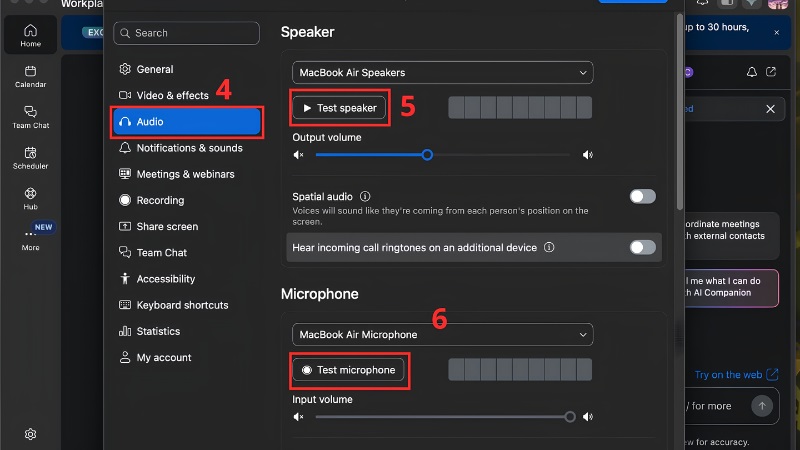800x450 pixels.
Task: Click the settings Search field
Action: 186,33
